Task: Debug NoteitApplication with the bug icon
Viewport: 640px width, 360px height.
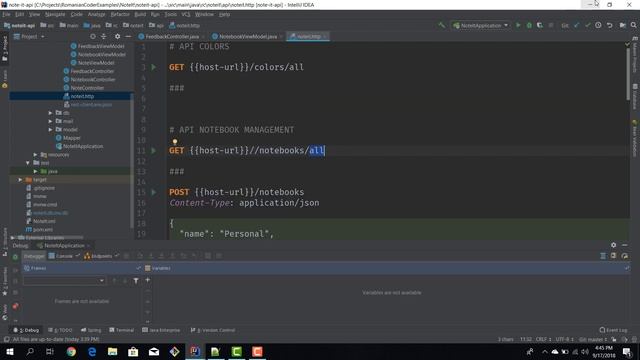Action: pos(529,25)
